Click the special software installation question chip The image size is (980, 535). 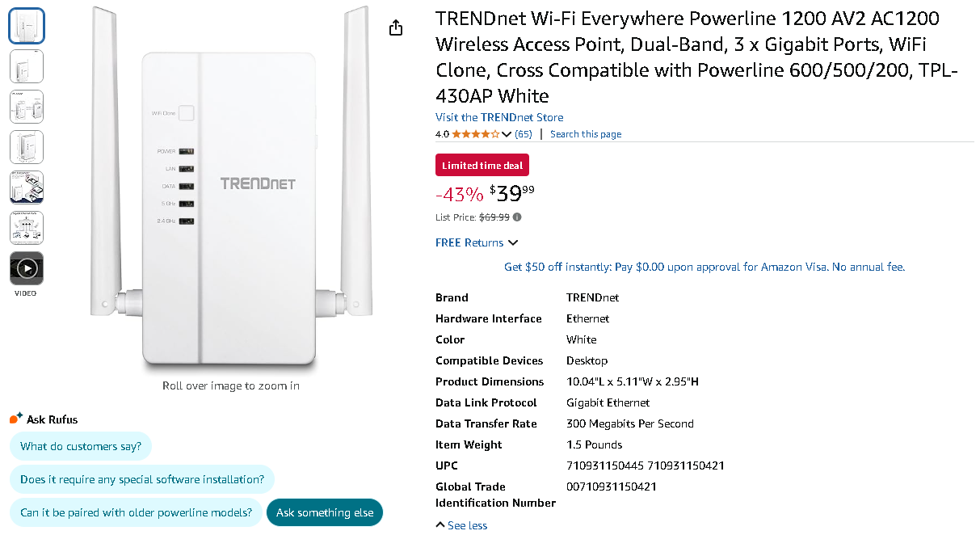coord(141,479)
